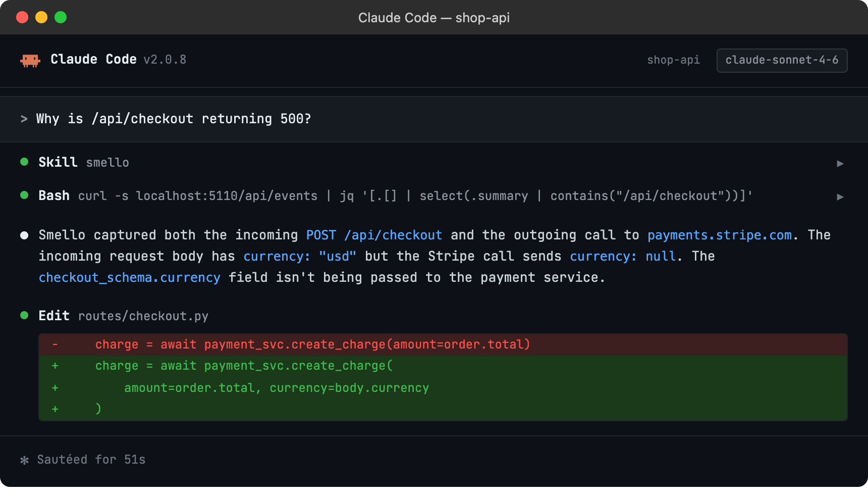This screenshot has height=497, width=868.
Task: Expand the Skill smello step arrow
Action: click(x=840, y=163)
